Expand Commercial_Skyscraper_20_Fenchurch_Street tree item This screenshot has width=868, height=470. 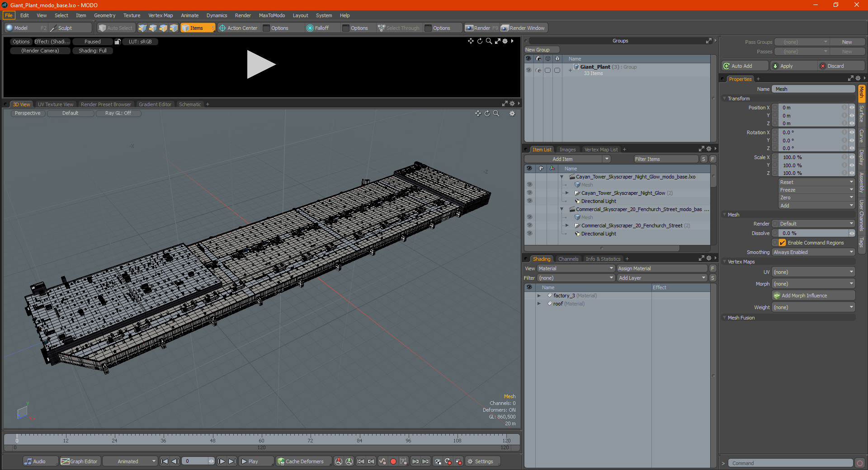[567, 226]
